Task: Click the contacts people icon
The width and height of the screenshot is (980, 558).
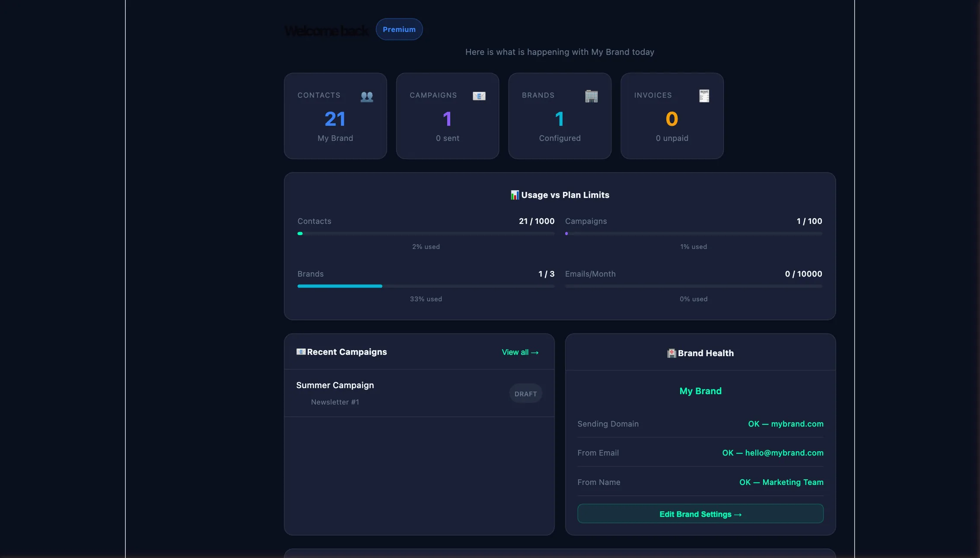Action: pos(367,96)
